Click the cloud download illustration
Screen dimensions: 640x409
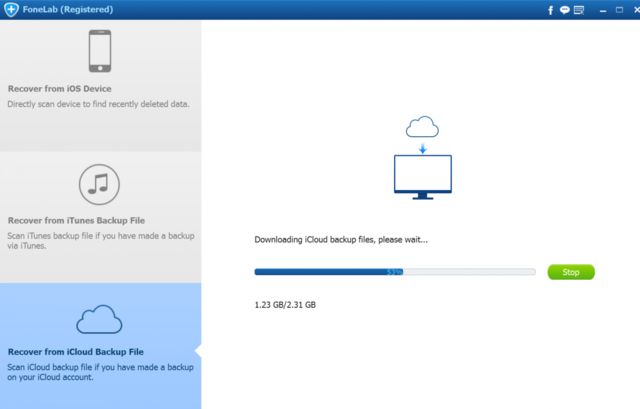pos(422,127)
